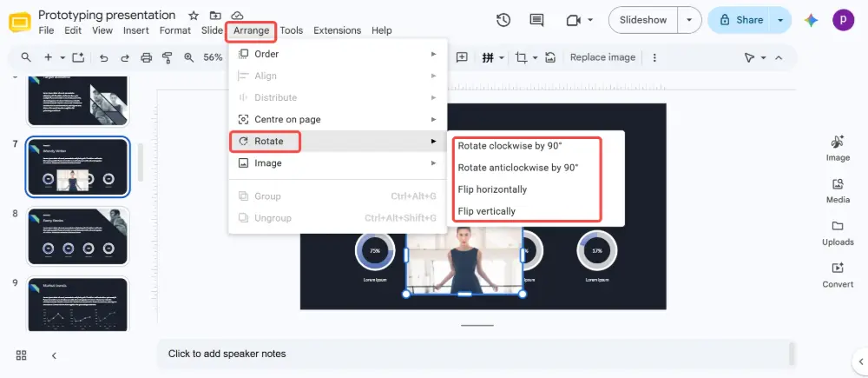This screenshot has width=868, height=378.
Task: Print the presentation
Action: click(x=146, y=57)
